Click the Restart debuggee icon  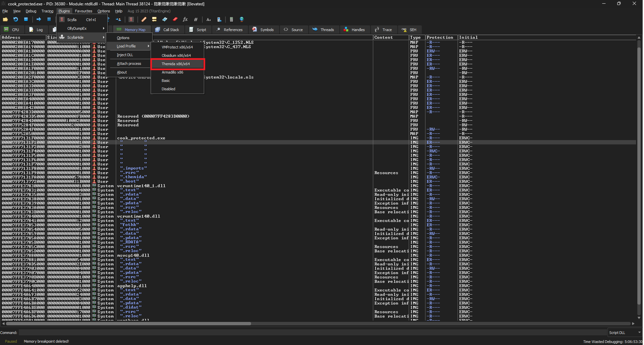click(15, 19)
